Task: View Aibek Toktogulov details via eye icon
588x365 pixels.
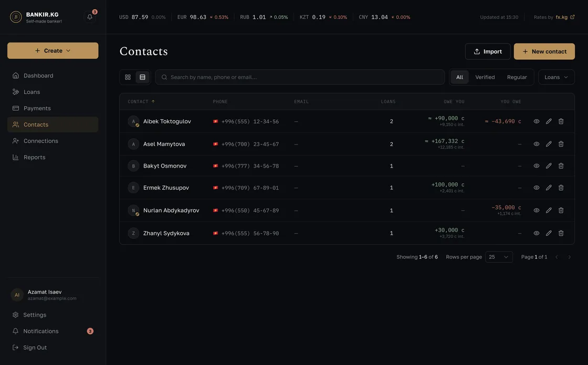Action: pyautogui.click(x=537, y=121)
